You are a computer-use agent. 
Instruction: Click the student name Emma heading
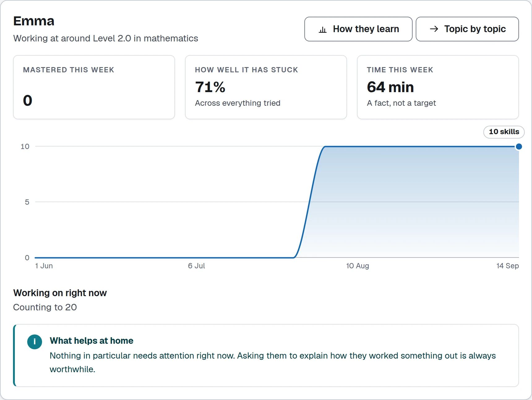(34, 21)
